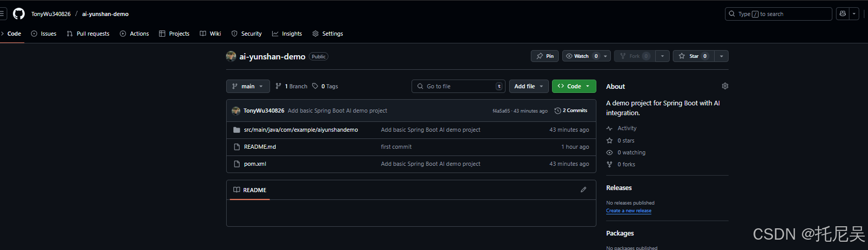View the Insights tab
The width and height of the screenshot is (868, 250).
pyautogui.click(x=287, y=34)
